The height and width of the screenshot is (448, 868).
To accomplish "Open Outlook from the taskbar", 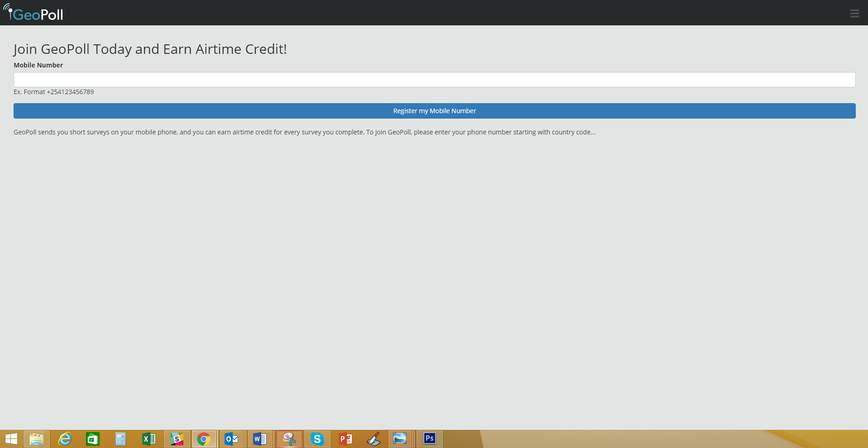I will click(232, 439).
